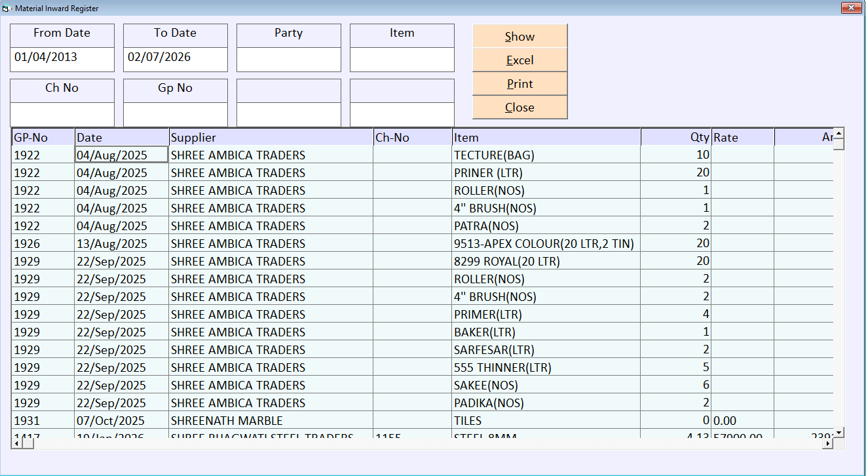The width and height of the screenshot is (868, 476).
Task: Select the PRINER (LTR) item cell
Action: click(546, 172)
